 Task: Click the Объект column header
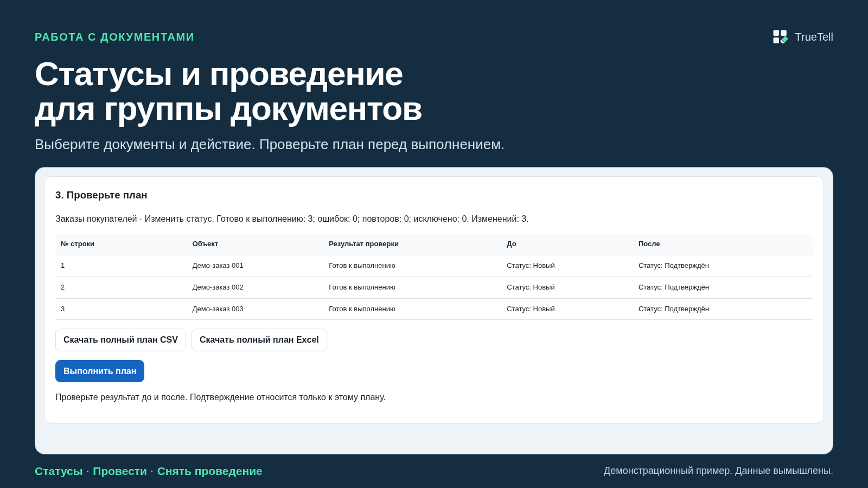[x=205, y=244]
